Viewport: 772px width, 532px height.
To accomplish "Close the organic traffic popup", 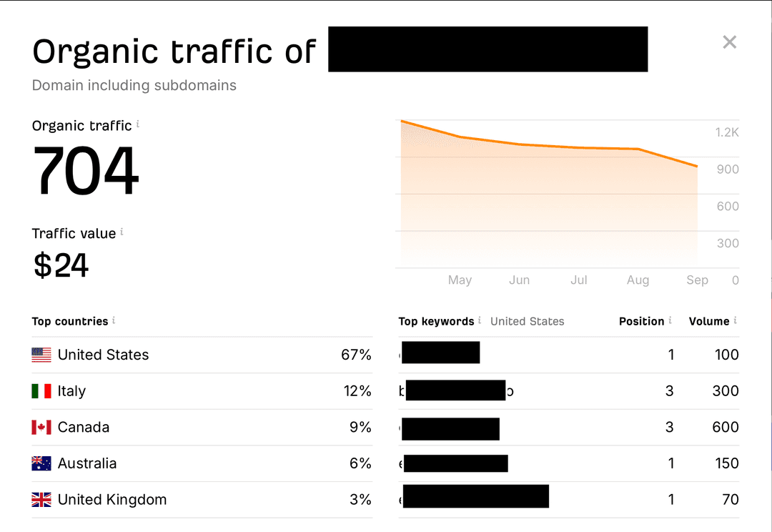I will coord(729,42).
